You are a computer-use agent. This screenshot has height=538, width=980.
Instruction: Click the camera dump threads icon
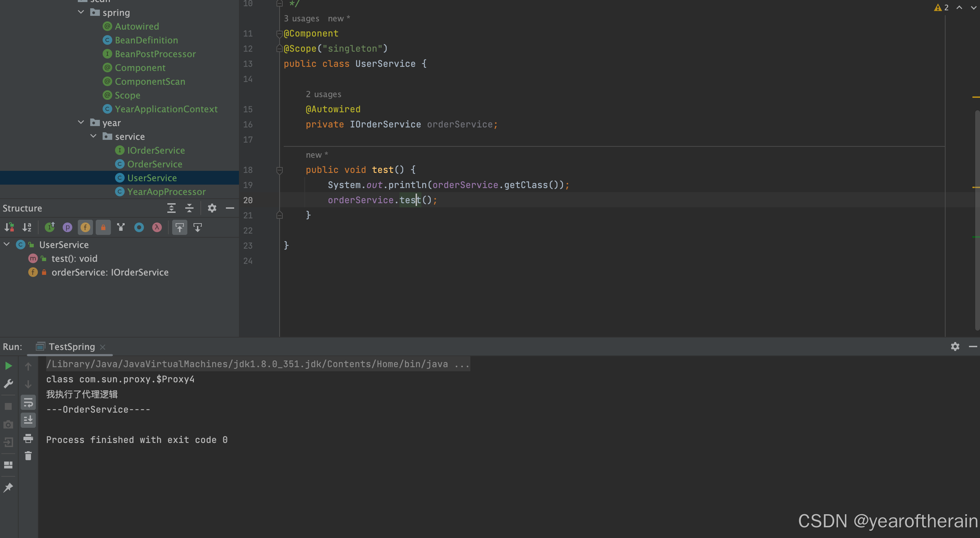8,424
